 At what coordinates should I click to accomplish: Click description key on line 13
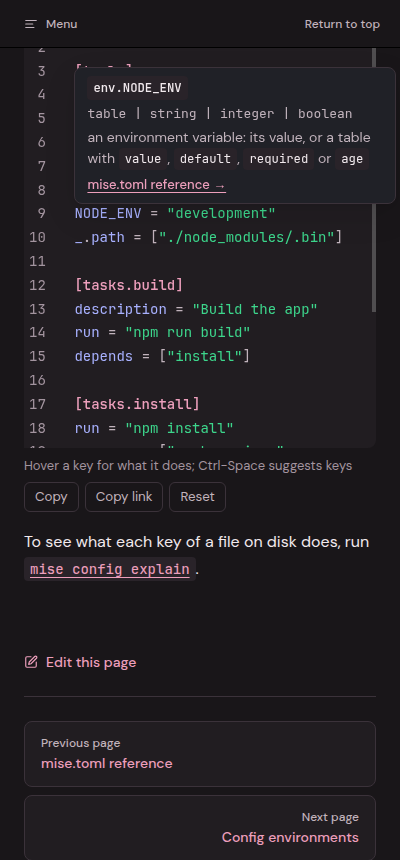tap(121, 309)
